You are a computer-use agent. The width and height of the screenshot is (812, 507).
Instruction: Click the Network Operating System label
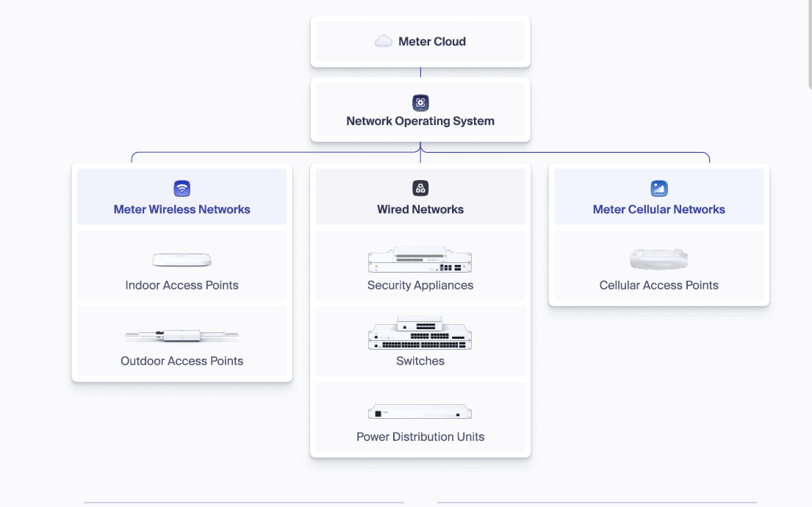click(420, 121)
